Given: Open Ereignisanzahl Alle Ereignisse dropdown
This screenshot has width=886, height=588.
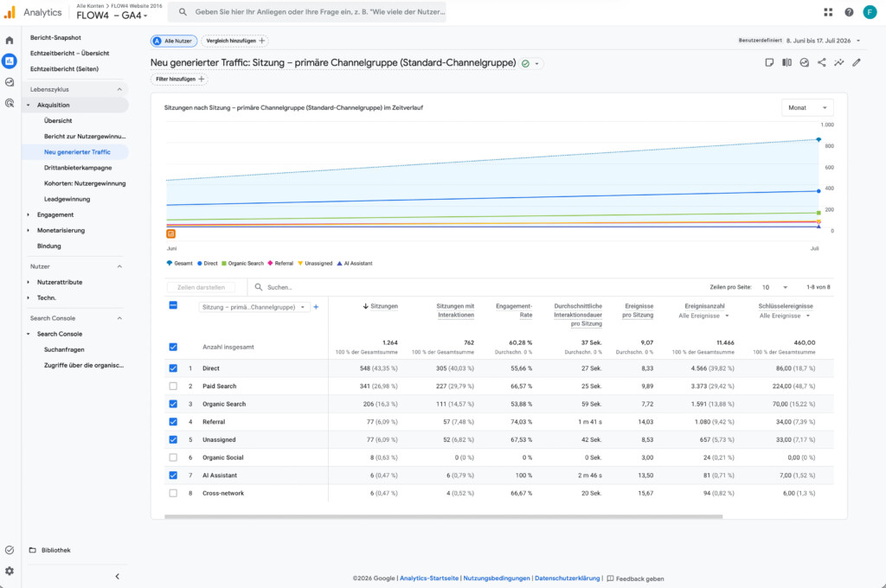Looking at the screenshot, I should (x=703, y=316).
